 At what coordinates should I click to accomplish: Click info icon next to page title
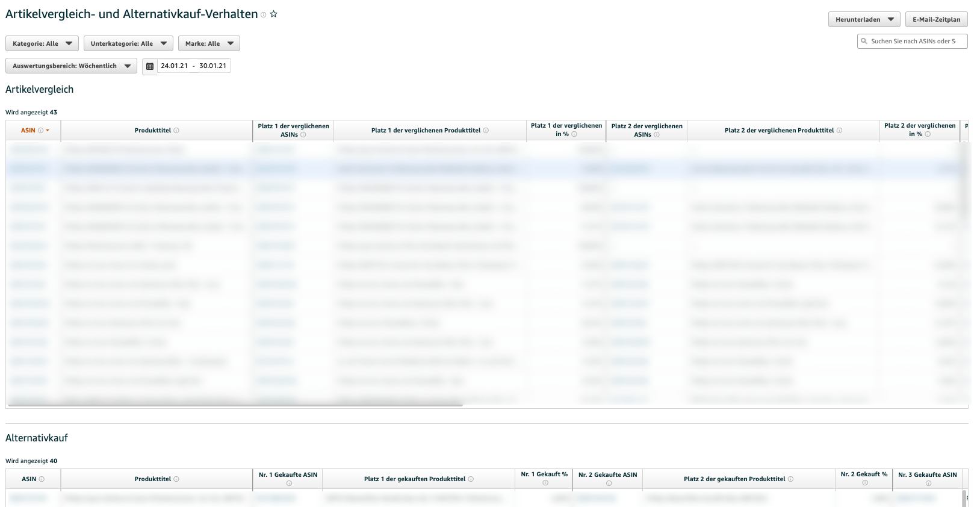263,15
